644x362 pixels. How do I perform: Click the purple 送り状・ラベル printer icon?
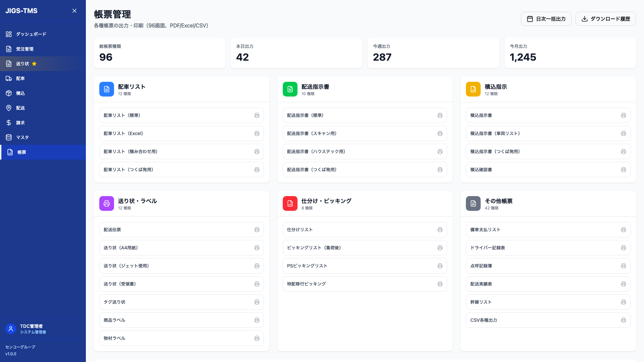[x=107, y=203]
